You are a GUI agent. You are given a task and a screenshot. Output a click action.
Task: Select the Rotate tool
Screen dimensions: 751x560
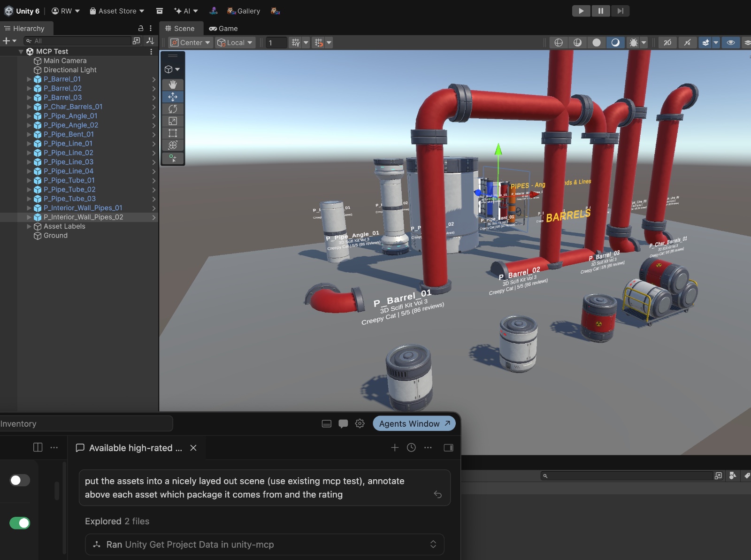click(173, 109)
